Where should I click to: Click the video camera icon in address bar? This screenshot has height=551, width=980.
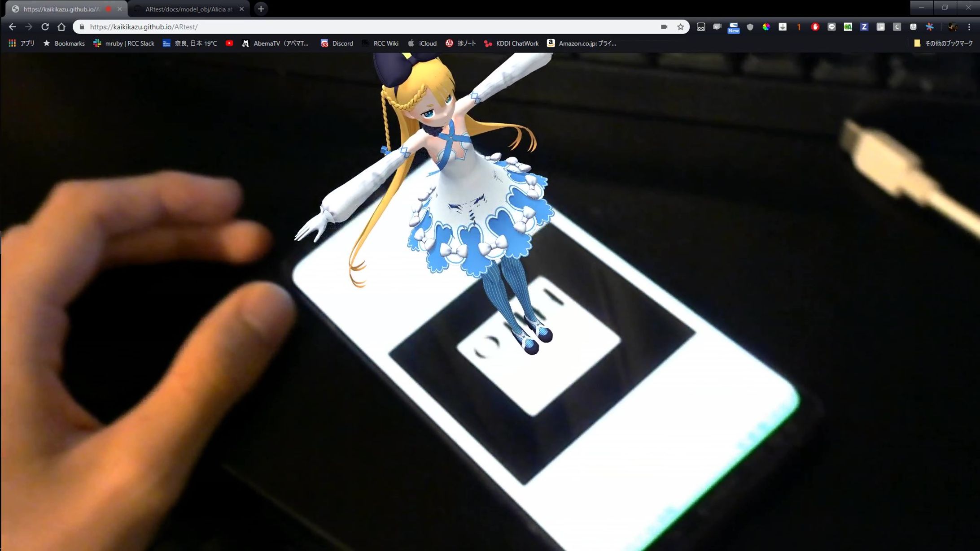point(664,27)
